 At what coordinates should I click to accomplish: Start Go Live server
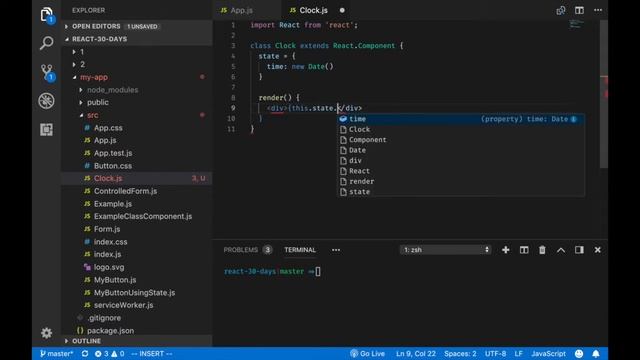point(367,353)
